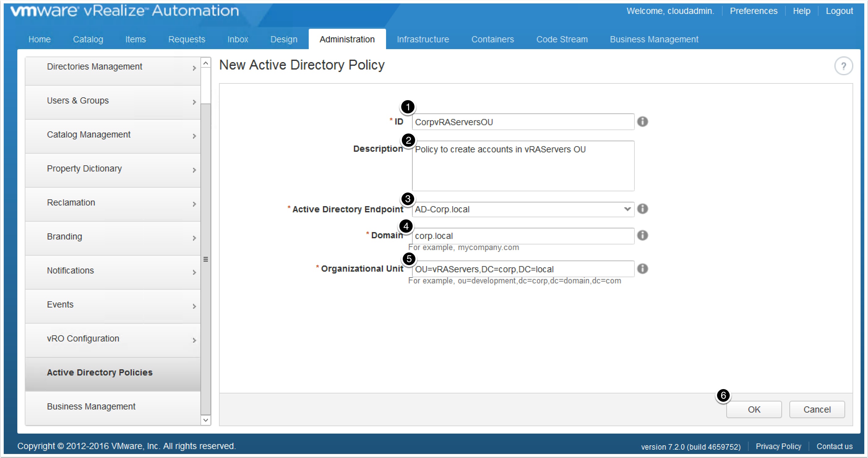
Task: Click into the Domain input field
Action: 523,236
